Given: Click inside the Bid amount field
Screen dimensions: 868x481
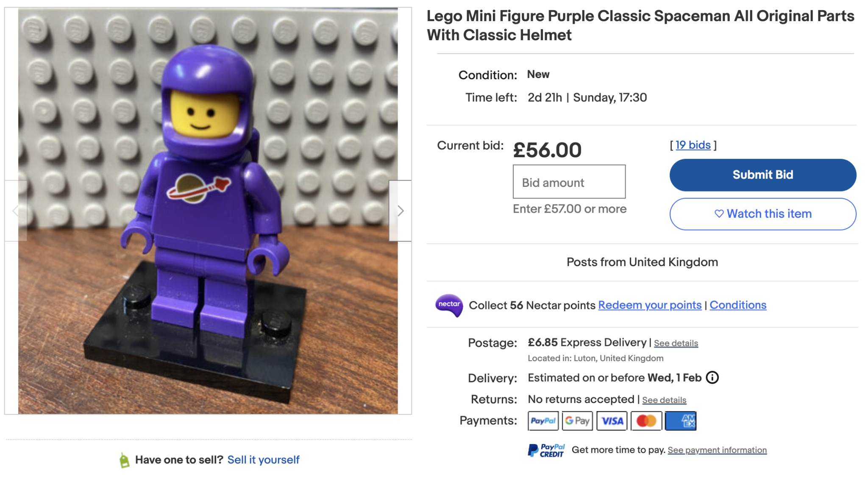Looking at the screenshot, I should pos(569,182).
